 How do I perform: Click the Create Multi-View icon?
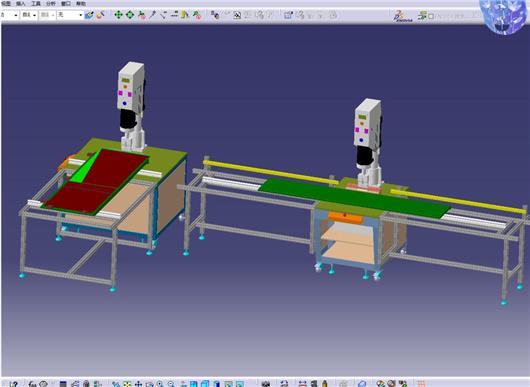click(x=193, y=384)
